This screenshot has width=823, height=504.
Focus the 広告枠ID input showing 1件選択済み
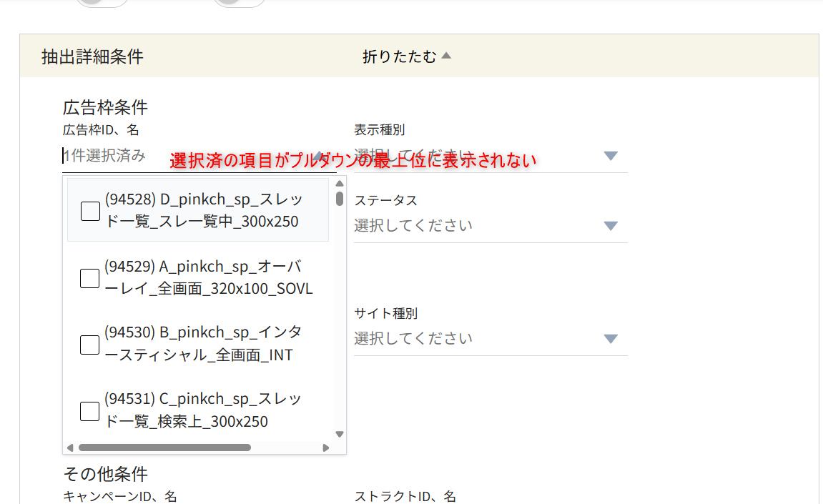pyautogui.click(x=114, y=156)
